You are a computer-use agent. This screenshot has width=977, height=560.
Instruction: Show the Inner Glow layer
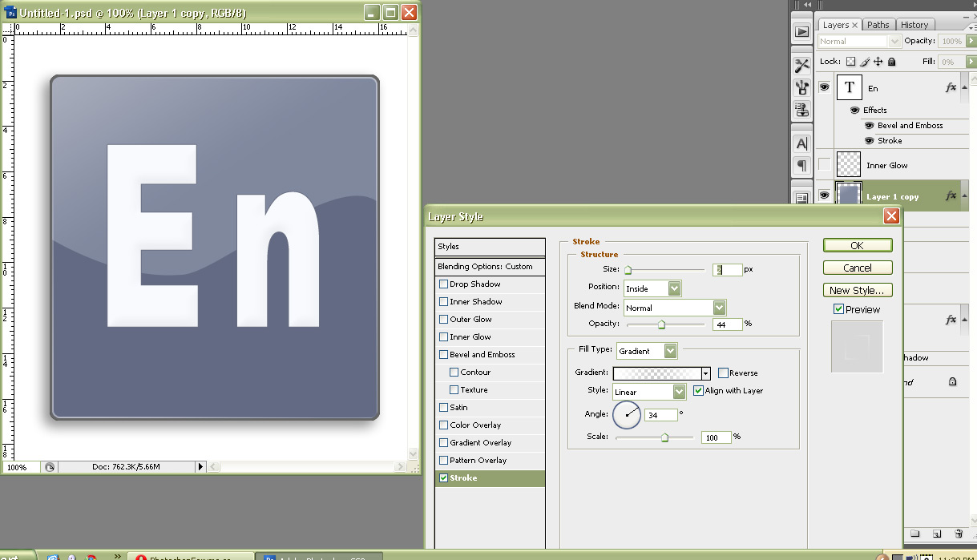[824, 164]
